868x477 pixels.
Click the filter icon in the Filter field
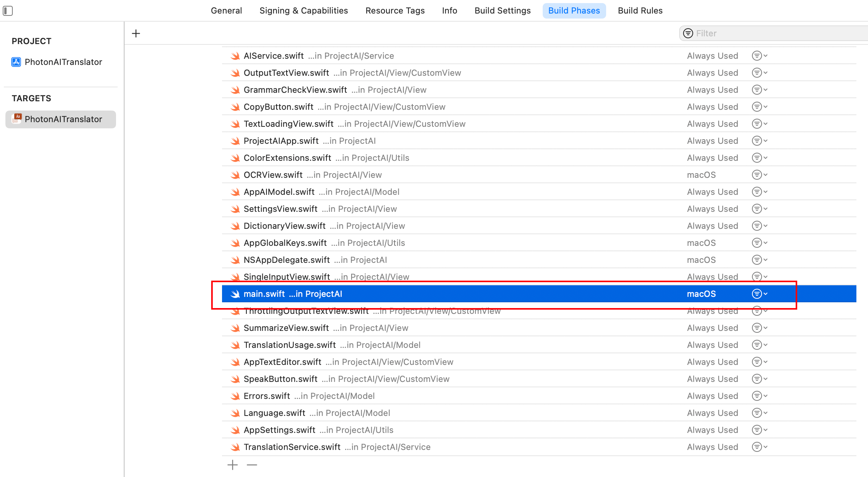[688, 33]
